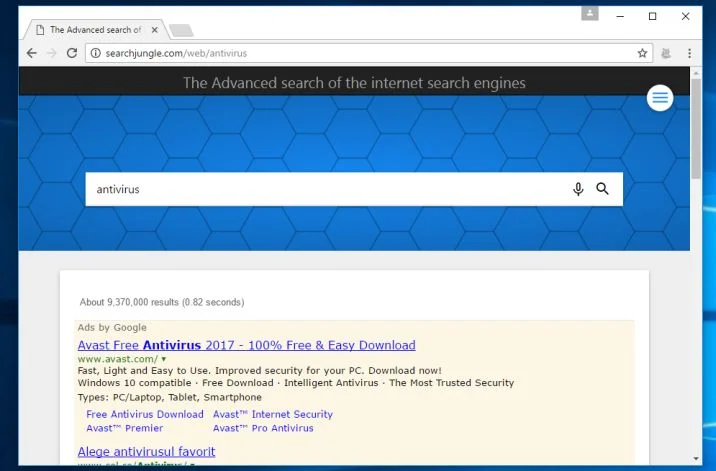Click the browser forward arrow

[x=52, y=53]
